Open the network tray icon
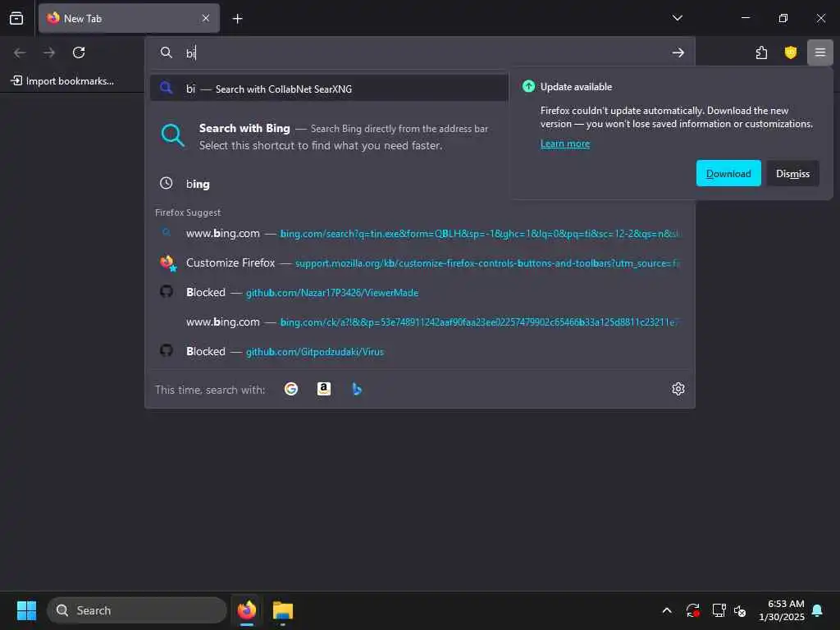The width and height of the screenshot is (840, 630). 719,610
